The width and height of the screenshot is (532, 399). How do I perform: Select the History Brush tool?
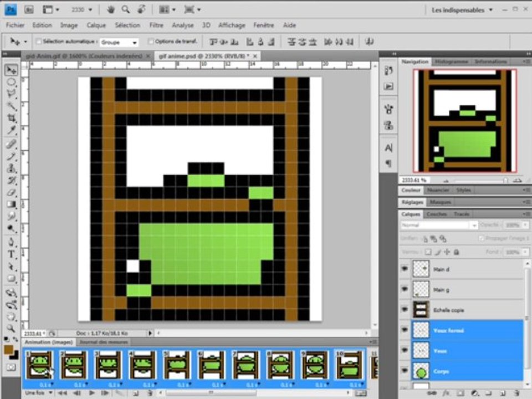[x=11, y=180]
